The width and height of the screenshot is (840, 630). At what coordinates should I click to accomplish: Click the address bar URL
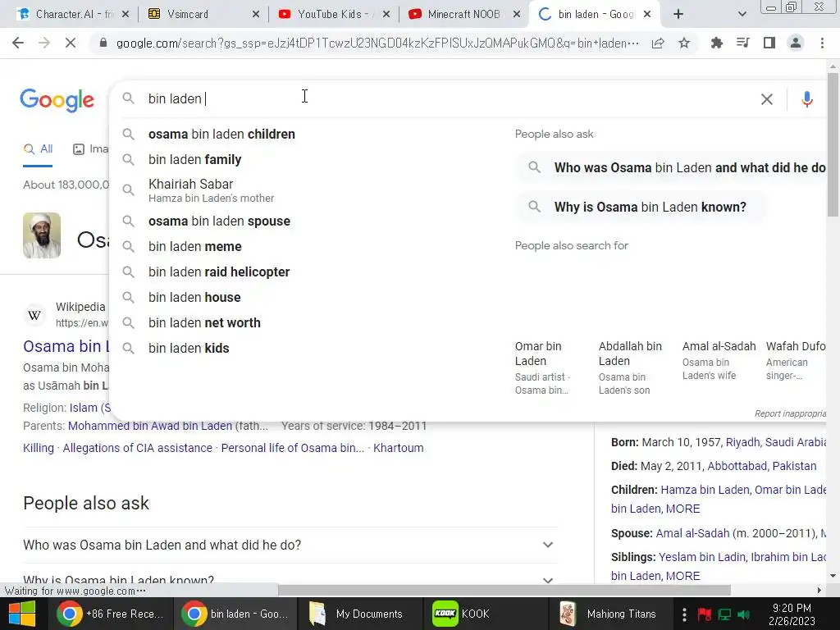point(377,43)
